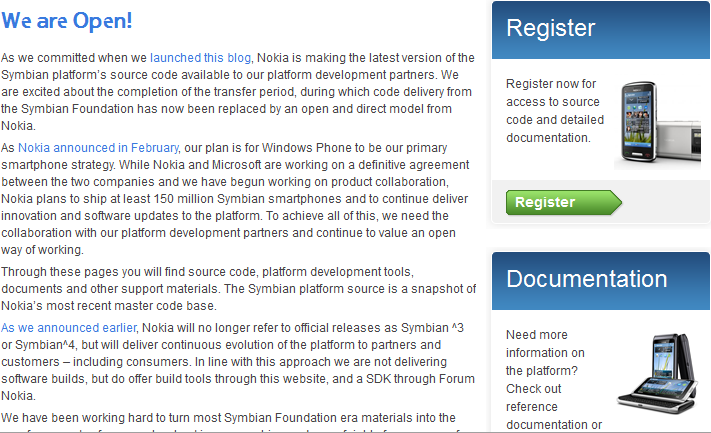Click the 'Register now for access' description text

pyautogui.click(x=551, y=110)
